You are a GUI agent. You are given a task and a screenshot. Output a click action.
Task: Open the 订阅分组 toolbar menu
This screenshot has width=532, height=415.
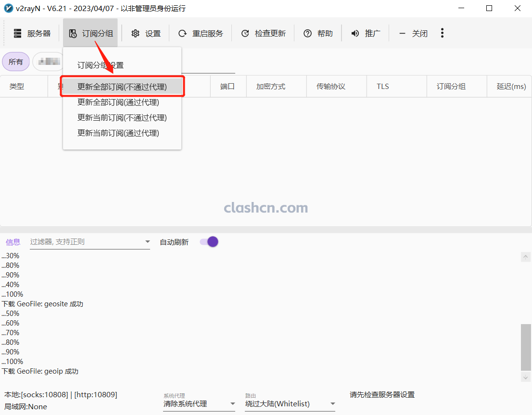click(x=90, y=33)
